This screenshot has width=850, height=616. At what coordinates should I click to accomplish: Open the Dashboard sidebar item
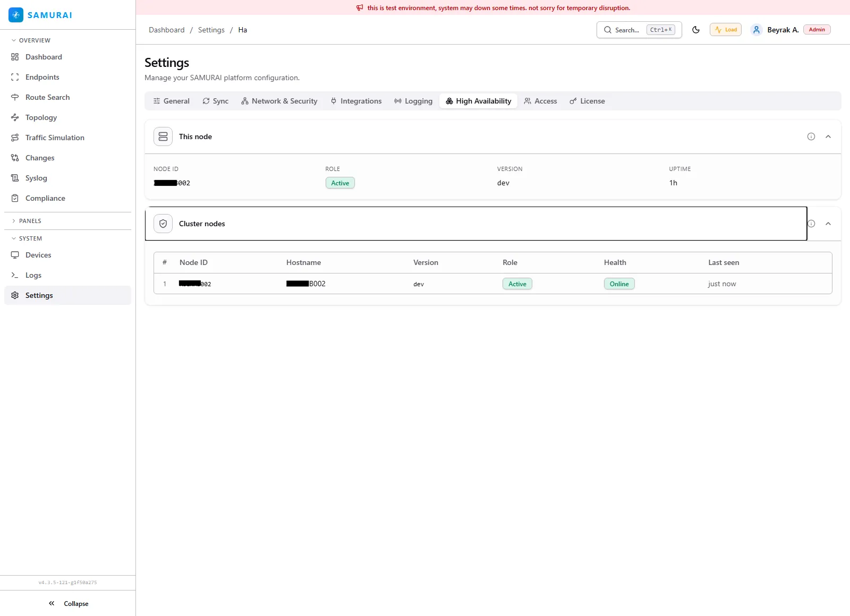[x=67, y=57]
